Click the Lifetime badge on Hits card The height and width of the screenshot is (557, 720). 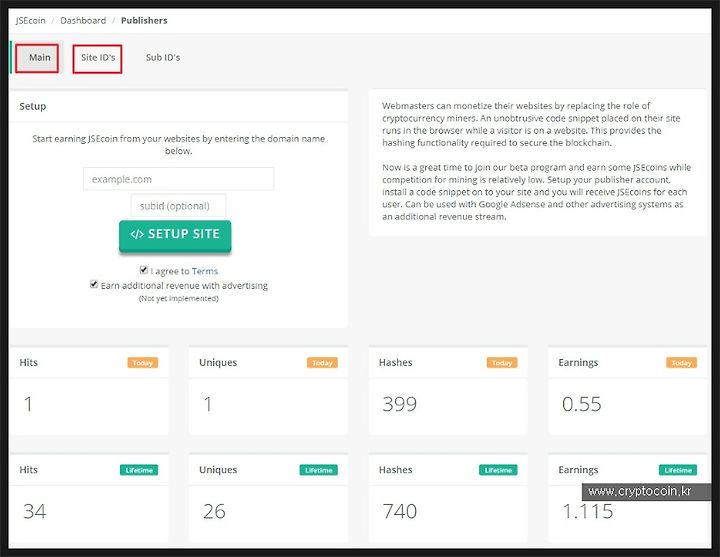pyautogui.click(x=139, y=470)
